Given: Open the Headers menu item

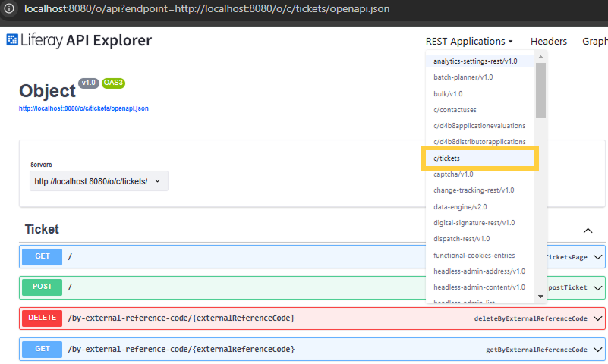Looking at the screenshot, I should [x=548, y=42].
